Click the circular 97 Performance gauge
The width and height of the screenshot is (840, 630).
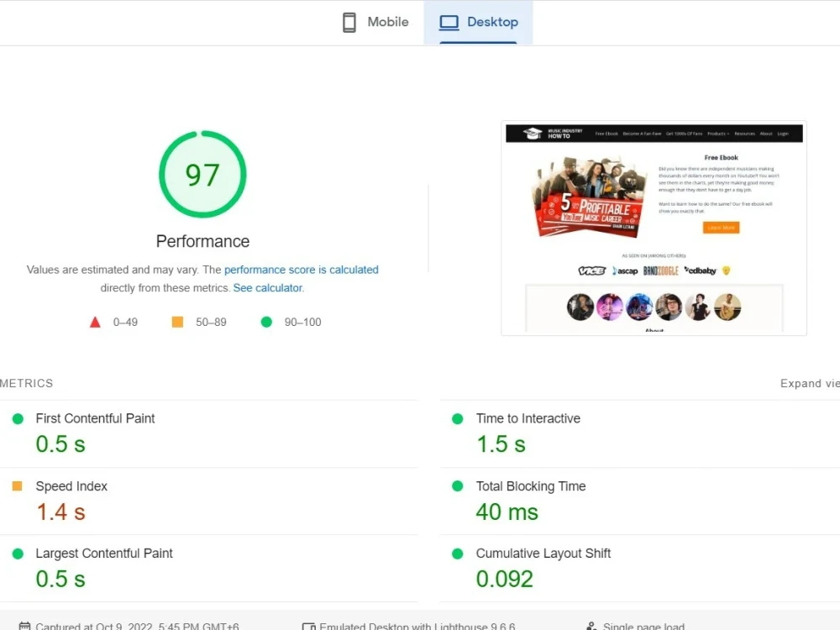202,175
